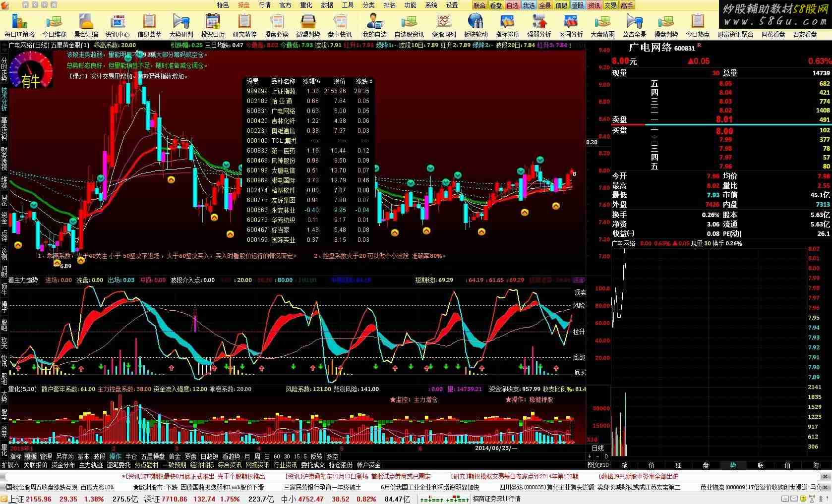Open the 主力轨迹 panel tab
This screenshot has width=832, height=504.
tap(91, 465)
